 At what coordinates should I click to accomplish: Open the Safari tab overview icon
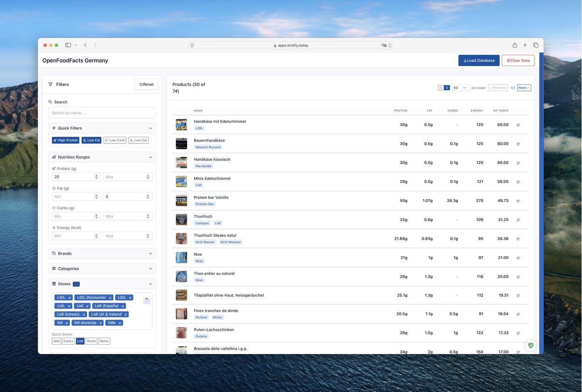pyautogui.click(x=535, y=45)
